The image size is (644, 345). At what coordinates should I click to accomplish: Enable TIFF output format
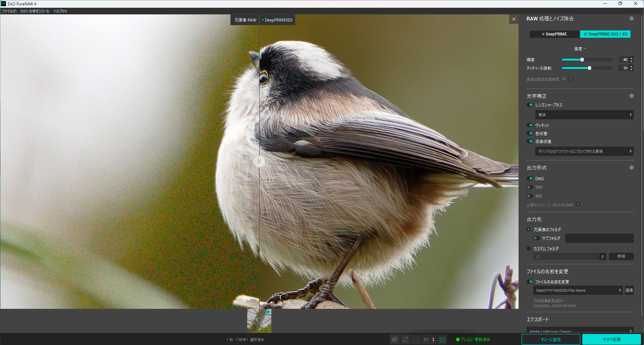point(530,188)
